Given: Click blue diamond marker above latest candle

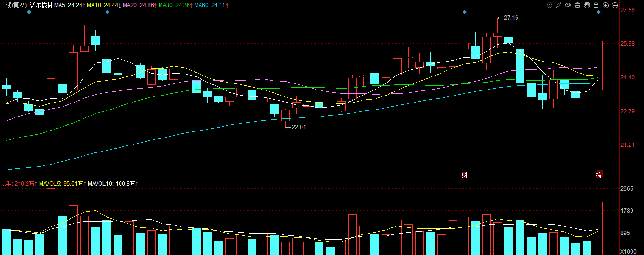Looking at the screenshot, I should tap(598, 12).
